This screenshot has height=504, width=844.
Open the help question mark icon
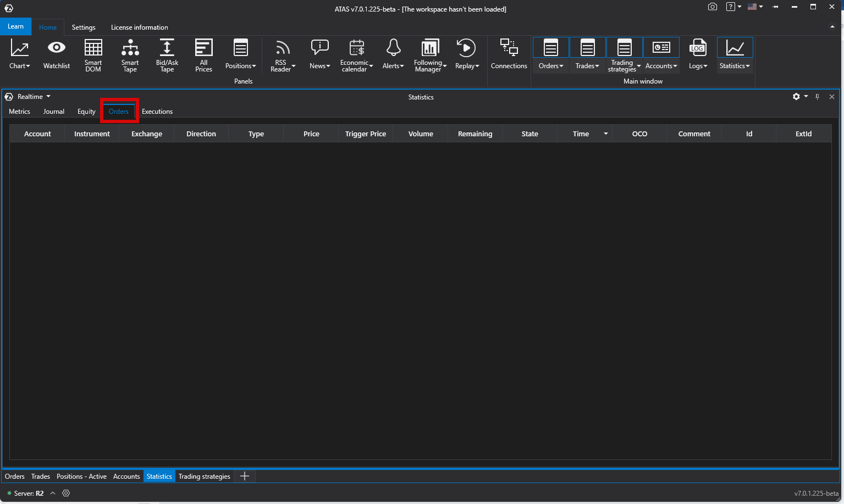[730, 7]
